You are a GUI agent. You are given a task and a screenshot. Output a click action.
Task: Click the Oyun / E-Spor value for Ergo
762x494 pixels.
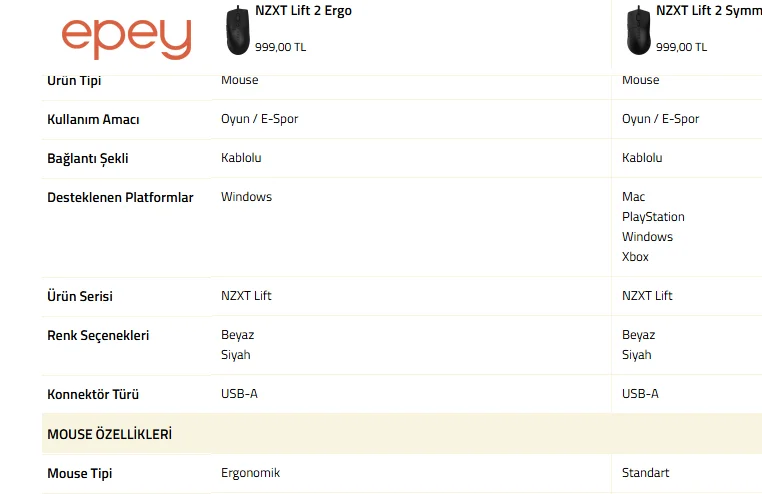260,119
